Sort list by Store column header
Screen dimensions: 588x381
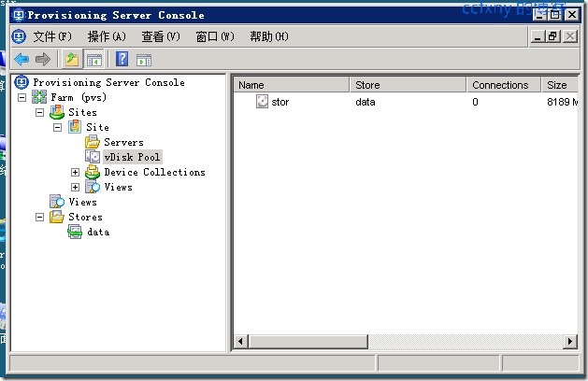[408, 85]
